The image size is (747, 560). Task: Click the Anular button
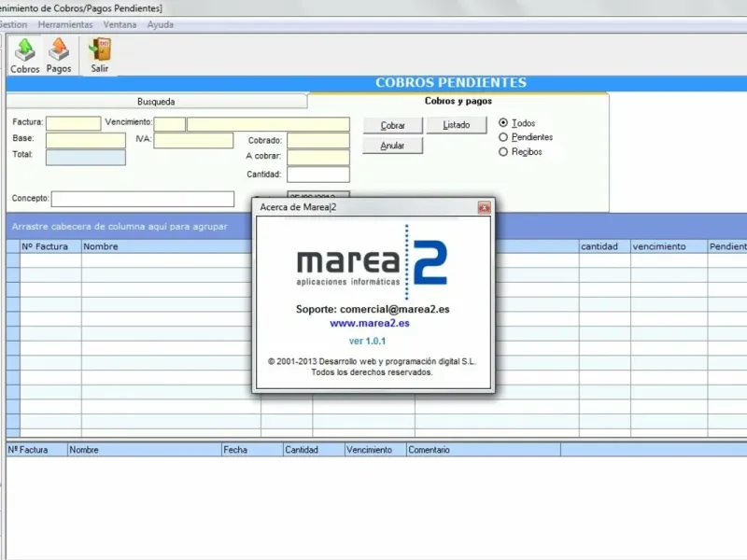click(x=392, y=146)
